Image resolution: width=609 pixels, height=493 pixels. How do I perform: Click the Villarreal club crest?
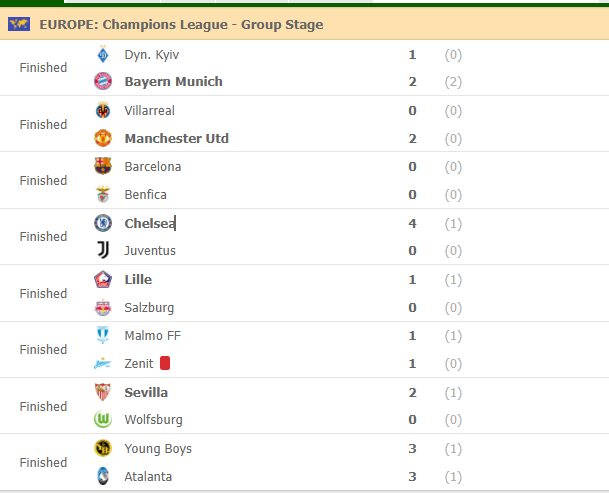coord(103,110)
